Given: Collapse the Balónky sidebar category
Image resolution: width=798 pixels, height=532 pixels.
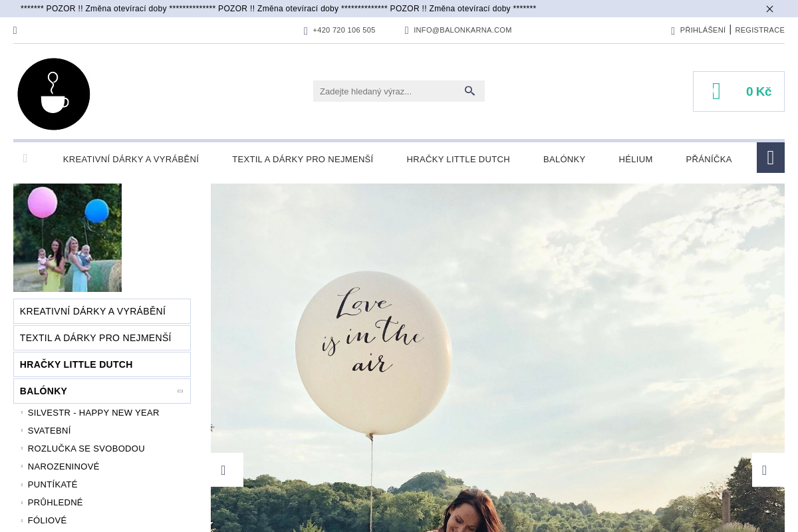Looking at the screenshot, I should pyautogui.click(x=180, y=391).
